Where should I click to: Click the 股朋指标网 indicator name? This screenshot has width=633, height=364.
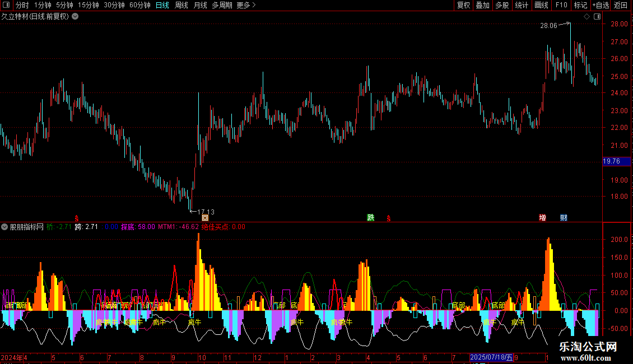(27, 227)
